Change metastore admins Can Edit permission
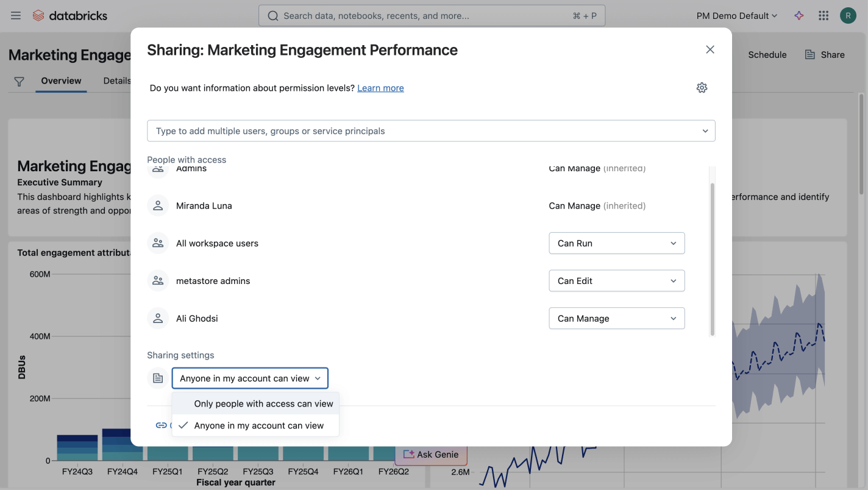 [x=616, y=281]
